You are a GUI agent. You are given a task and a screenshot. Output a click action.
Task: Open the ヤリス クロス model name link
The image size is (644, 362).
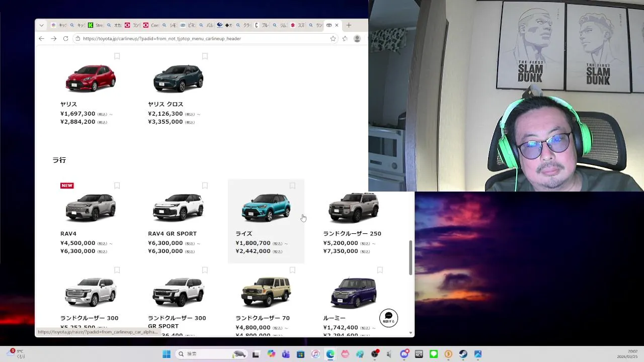pyautogui.click(x=166, y=104)
